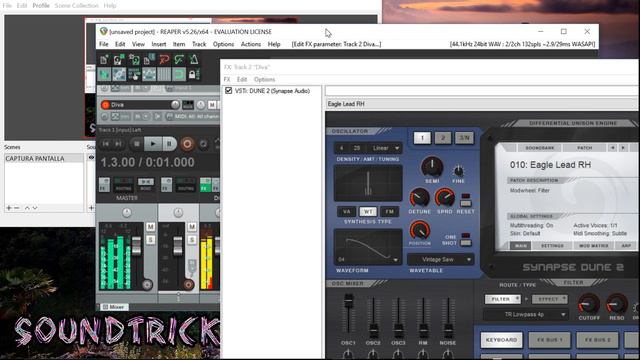
Task: Adjust the Master channel volume fader
Action: coord(136,245)
